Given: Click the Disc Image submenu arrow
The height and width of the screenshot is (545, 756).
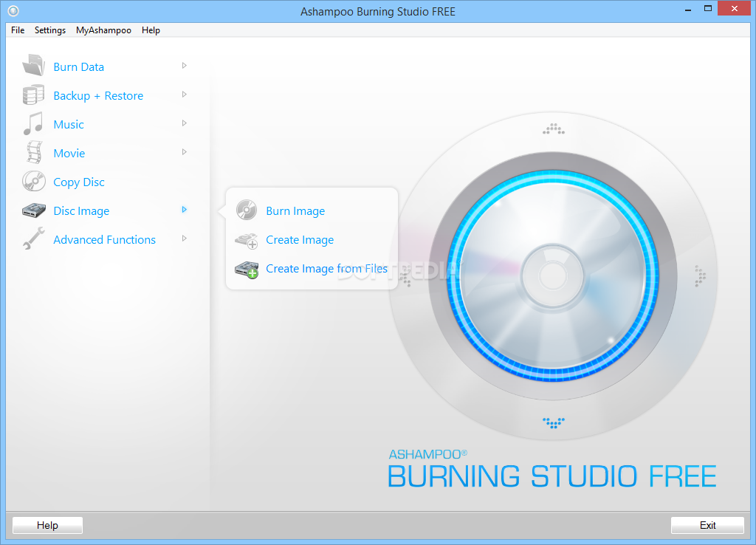Looking at the screenshot, I should pos(184,209).
